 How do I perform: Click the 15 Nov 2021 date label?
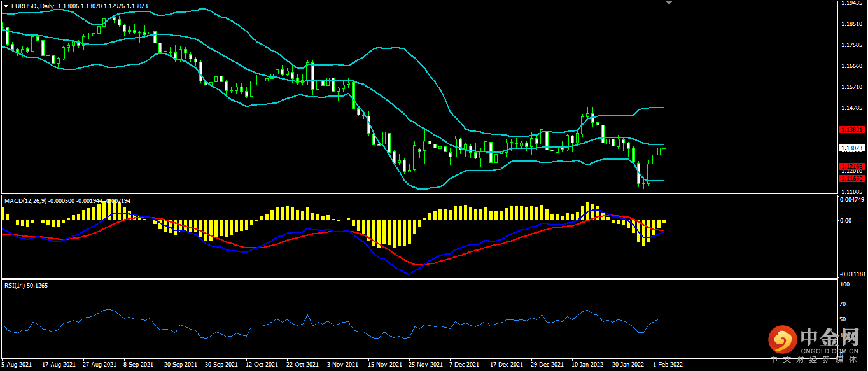click(385, 365)
